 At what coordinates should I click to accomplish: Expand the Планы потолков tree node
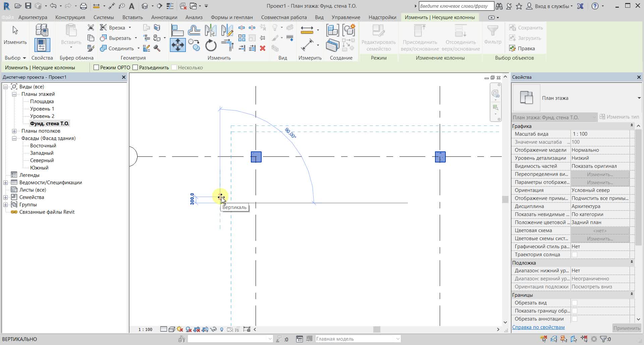coord(14,131)
